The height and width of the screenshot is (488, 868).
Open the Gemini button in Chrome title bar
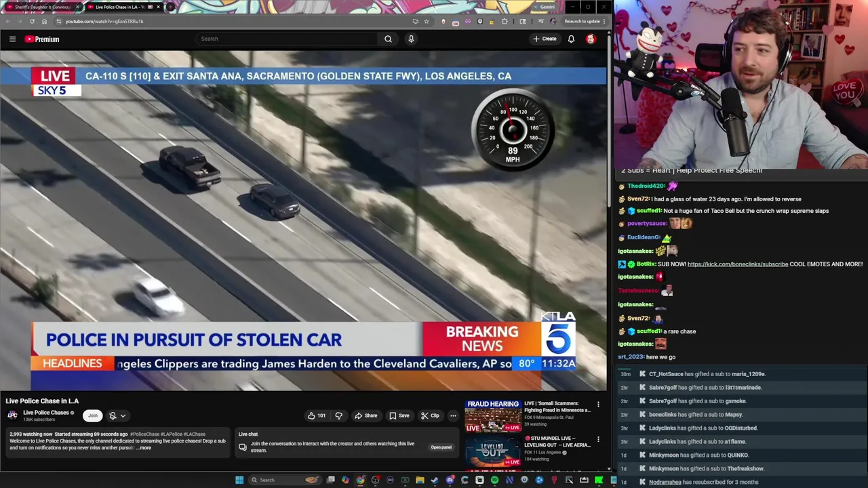tap(545, 7)
